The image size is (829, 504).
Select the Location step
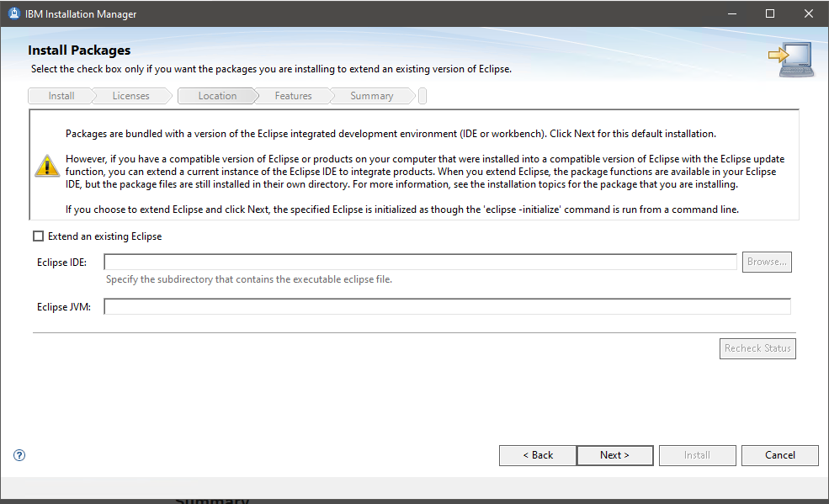click(x=216, y=95)
